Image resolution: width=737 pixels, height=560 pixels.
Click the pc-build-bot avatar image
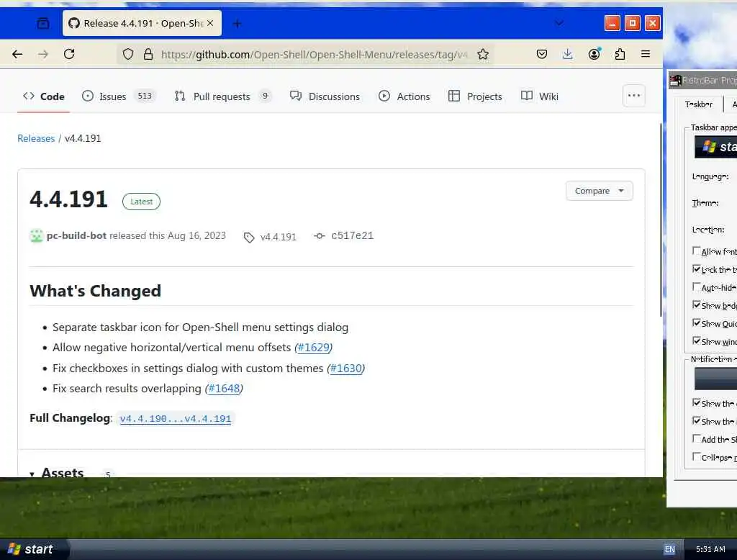point(36,235)
